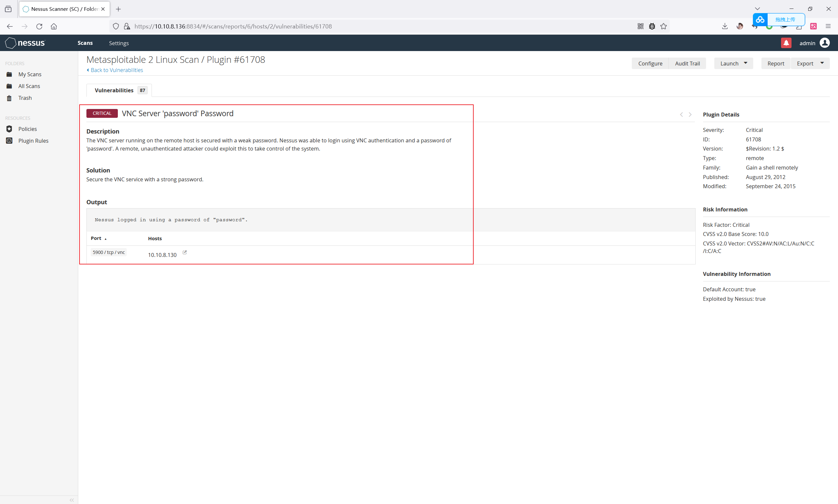Bookmark this page with the star icon
Viewport: 838px width, 504px height.
point(664,26)
